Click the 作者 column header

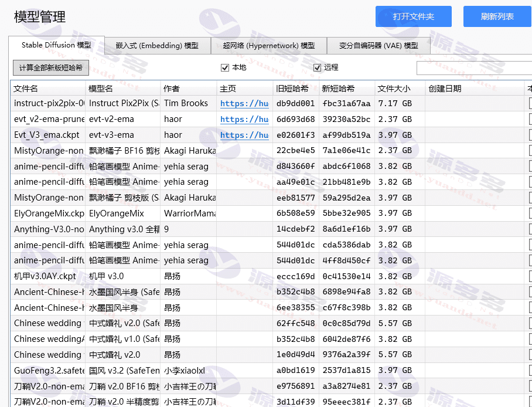click(189, 89)
